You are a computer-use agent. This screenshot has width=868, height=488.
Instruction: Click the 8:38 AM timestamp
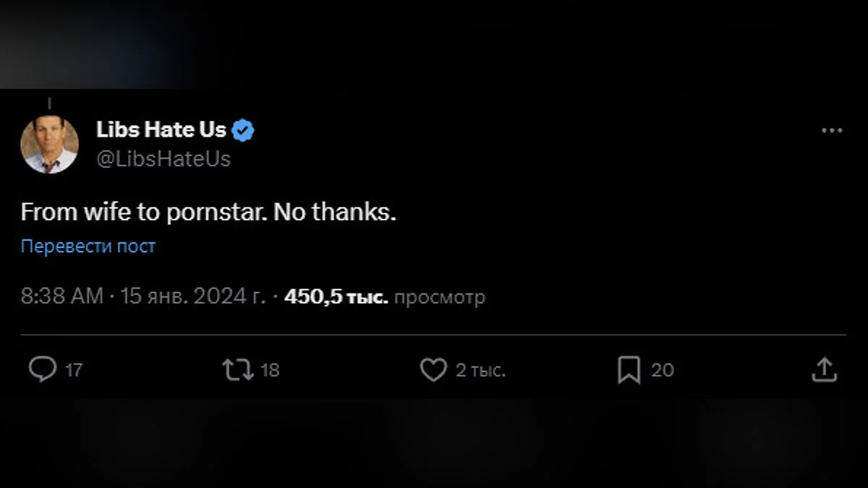[x=61, y=296]
